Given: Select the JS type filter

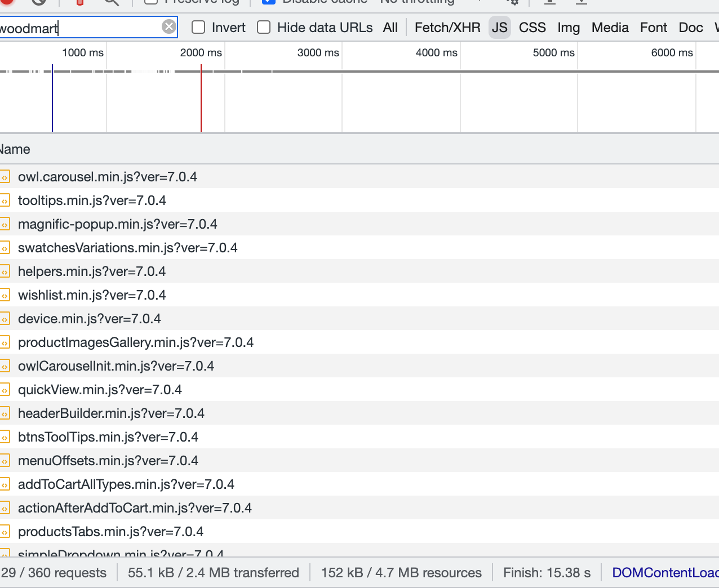Looking at the screenshot, I should [x=500, y=28].
